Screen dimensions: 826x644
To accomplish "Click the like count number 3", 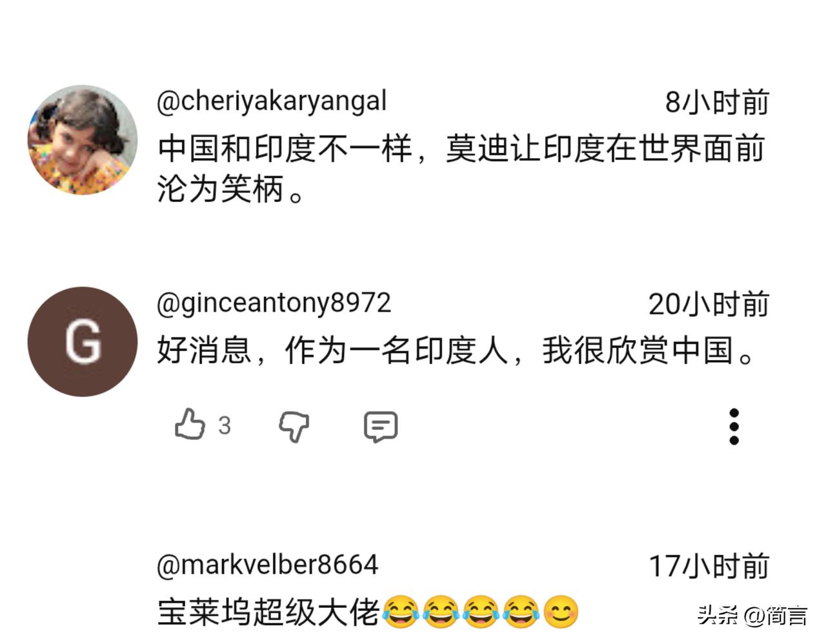I will [x=224, y=426].
